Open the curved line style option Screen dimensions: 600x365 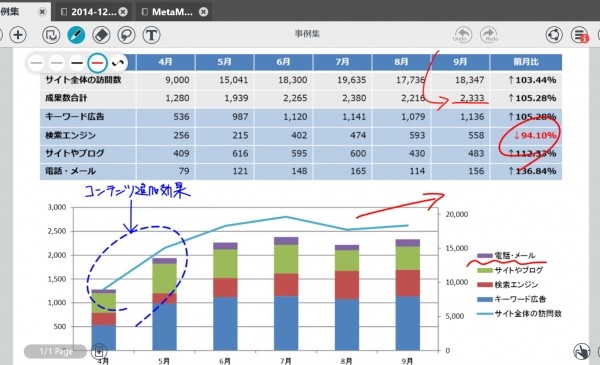pos(118,63)
